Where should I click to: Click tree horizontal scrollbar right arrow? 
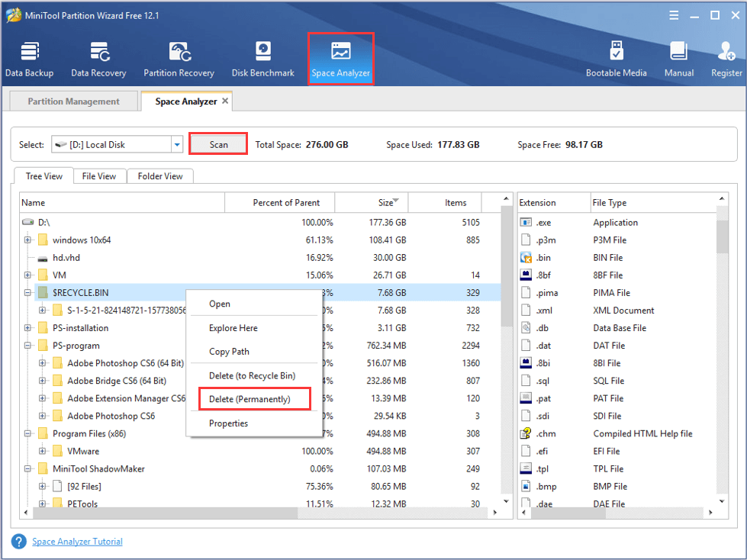495,513
